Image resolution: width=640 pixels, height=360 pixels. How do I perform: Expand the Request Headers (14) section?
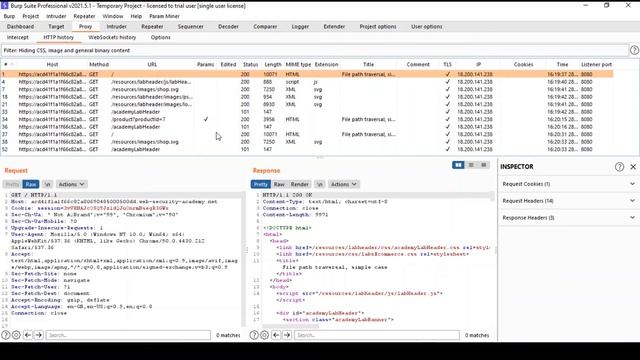[x=569, y=201]
